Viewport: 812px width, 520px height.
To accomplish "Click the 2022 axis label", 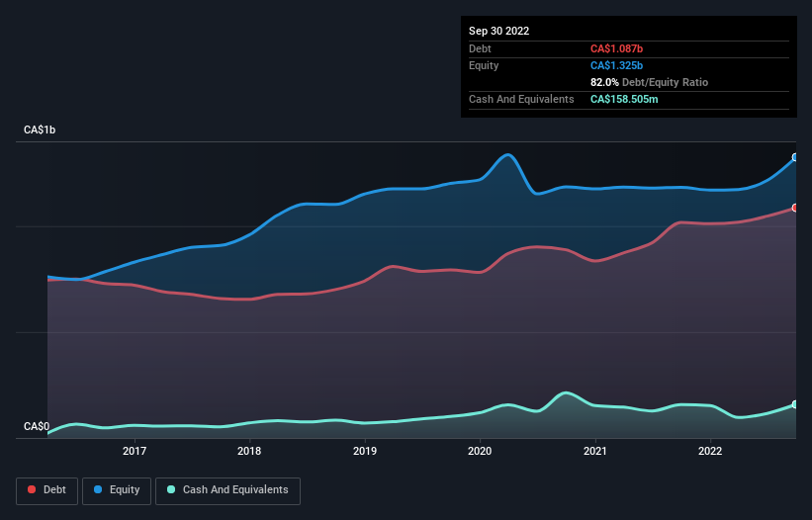I will click(710, 451).
